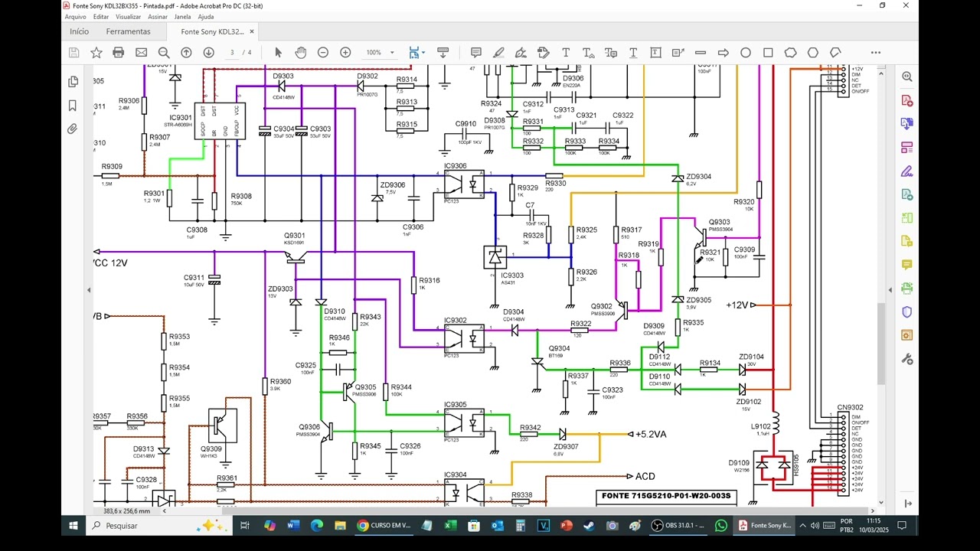The image size is (980, 551).
Task: Zoom out with the minus button
Action: point(323,53)
